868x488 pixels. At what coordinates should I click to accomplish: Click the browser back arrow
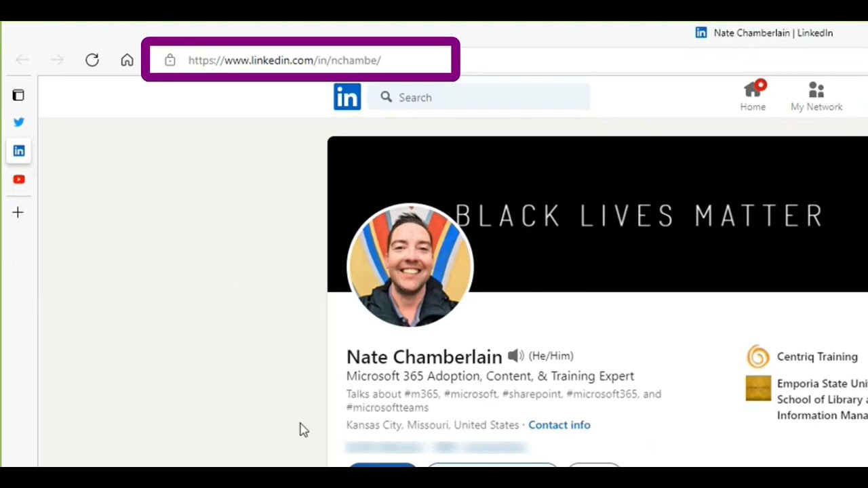tap(22, 60)
